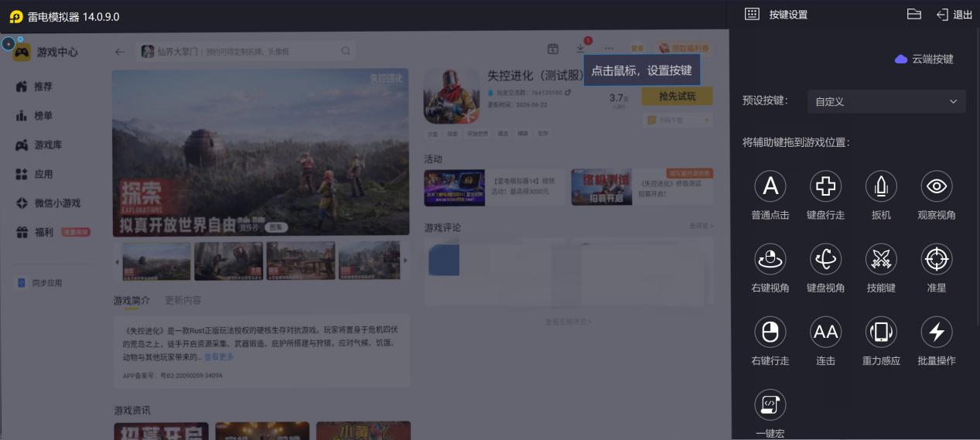Click the back arrow beside search box
The image size is (980, 440).
[119, 52]
